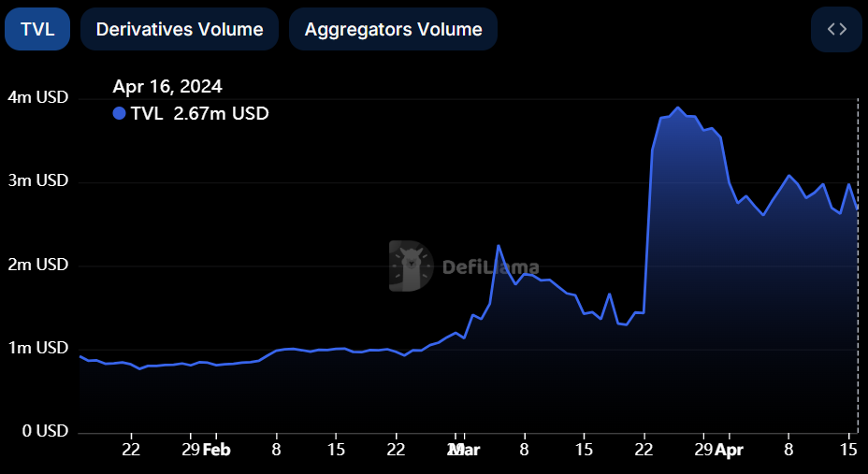The width and height of the screenshot is (868, 474).
Task: Click the blue TVL legend dot
Action: click(119, 113)
